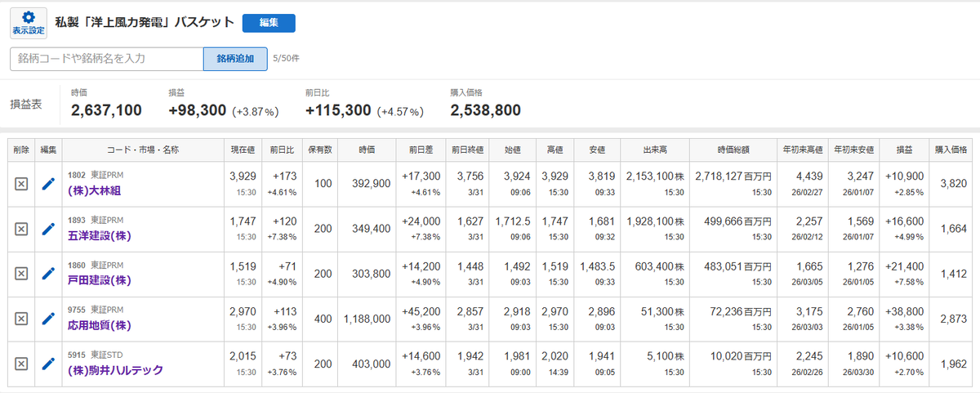Delete the 大林組 row with X icon
This screenshot has width=980, height=393.
point(22,184)
